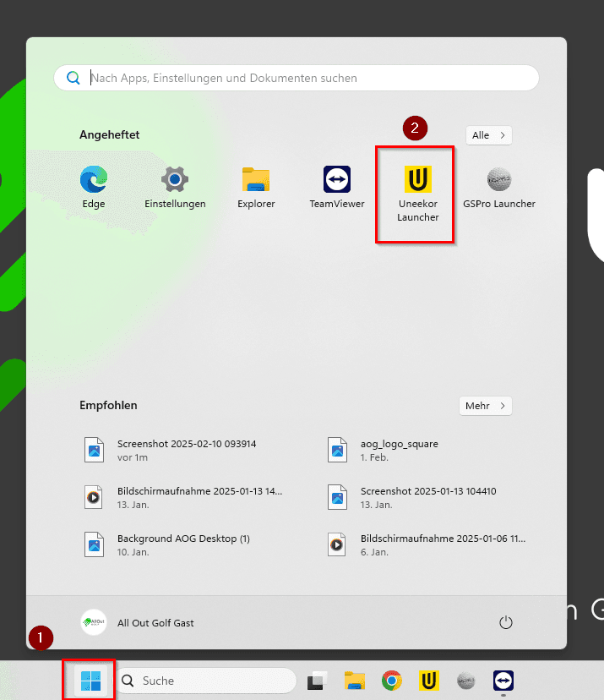Screen dimensions: 604x700
Task: Open Einstellungen pinned app
Action: pyautogui.click(x=175, y=188)
